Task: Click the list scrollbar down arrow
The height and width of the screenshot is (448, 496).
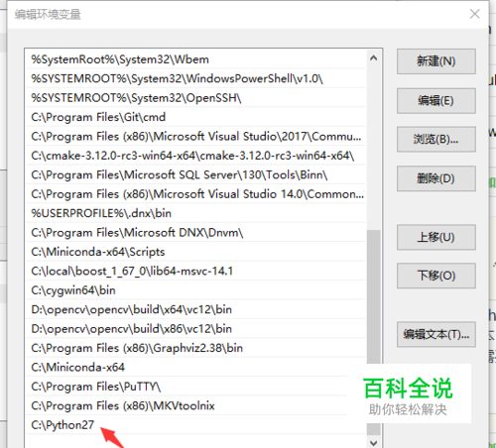Action: point(374,443)
